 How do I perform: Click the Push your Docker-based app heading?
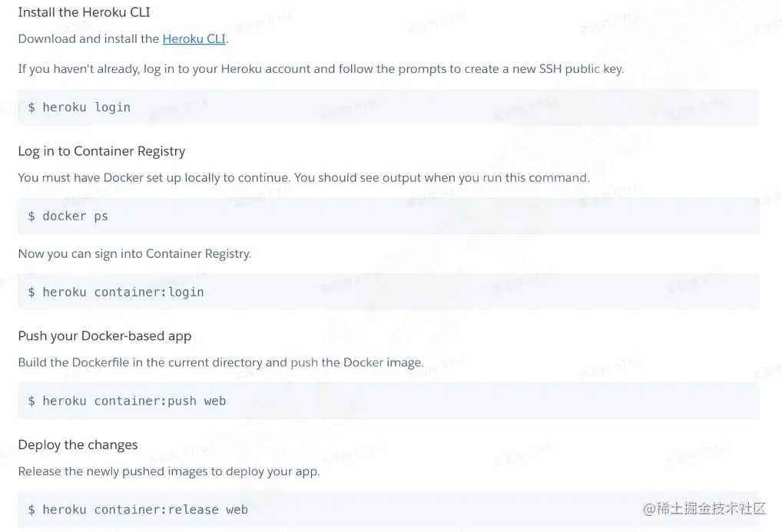104,336
